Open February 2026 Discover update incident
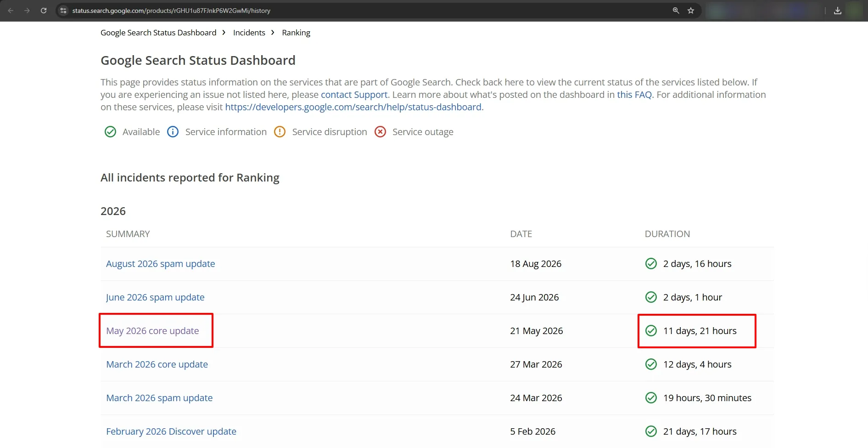The image size is (868, 448). coord(171,431)
